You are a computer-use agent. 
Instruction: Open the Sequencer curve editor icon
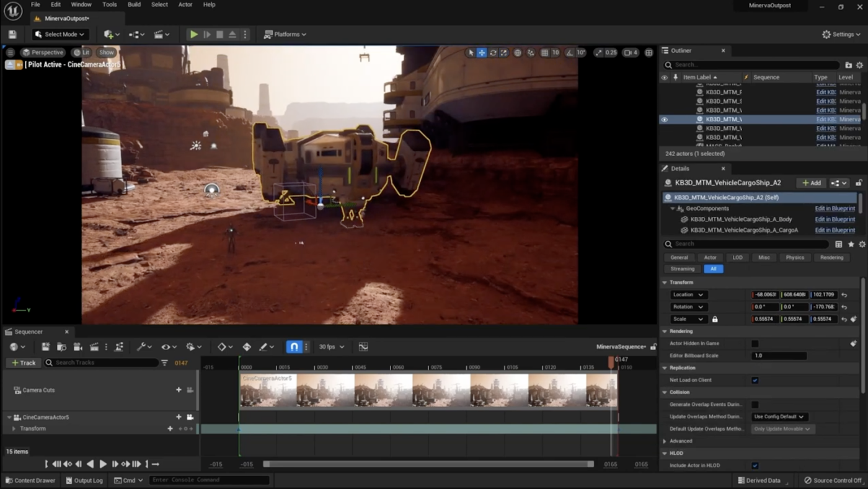[x=363, y=347]
